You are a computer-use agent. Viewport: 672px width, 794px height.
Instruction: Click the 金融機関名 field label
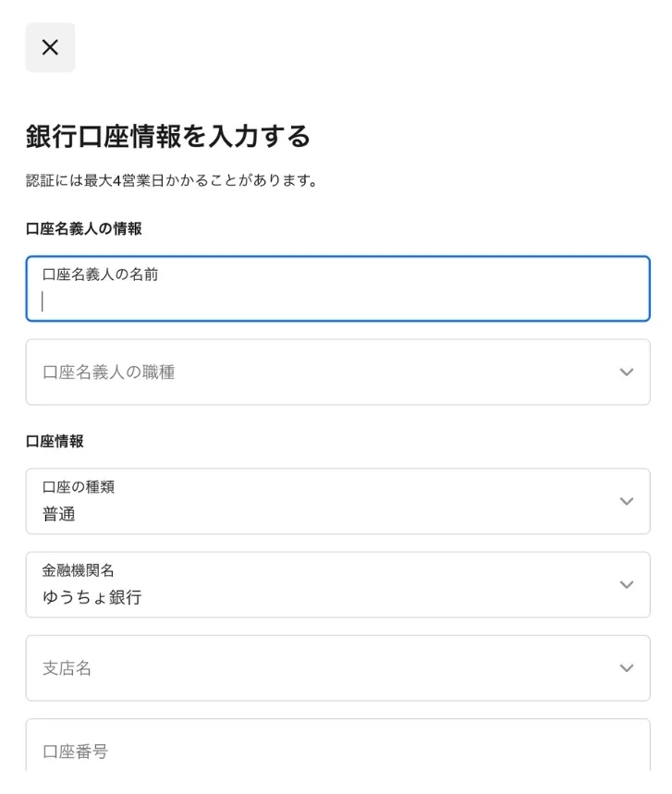coord(79,571)
